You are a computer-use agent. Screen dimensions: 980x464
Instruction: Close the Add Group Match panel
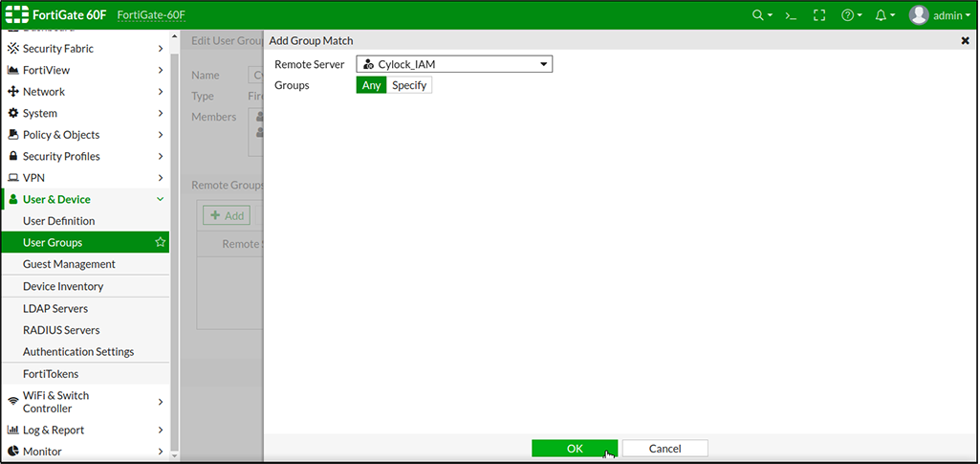tap(964, 41)
